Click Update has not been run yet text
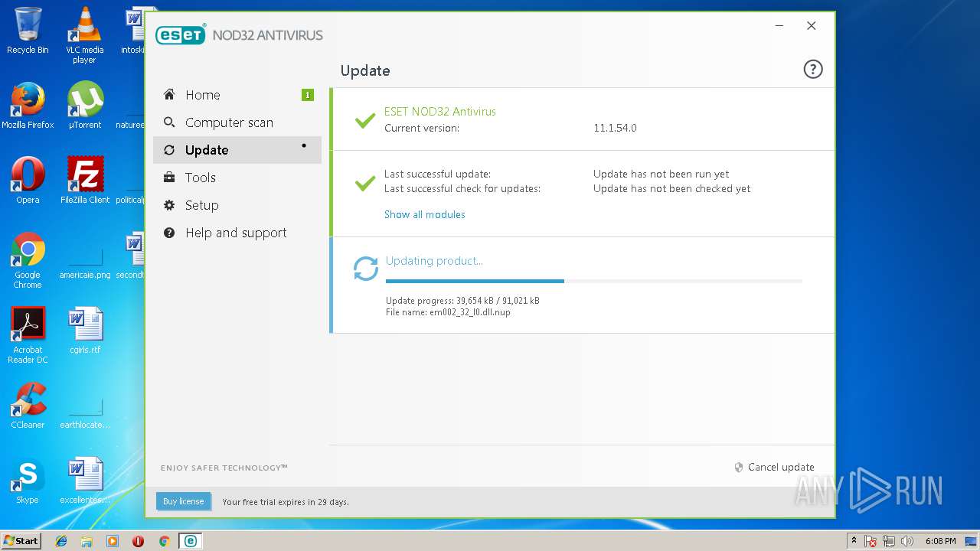The height and width of the screenshot is (551, 980). [x=661, y=174]
